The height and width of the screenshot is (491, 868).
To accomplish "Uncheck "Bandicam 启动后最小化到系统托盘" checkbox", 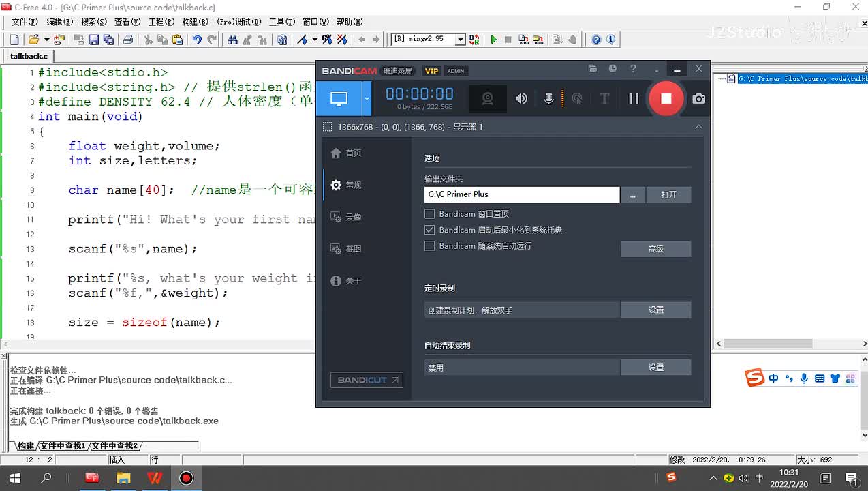I will 429,230.
